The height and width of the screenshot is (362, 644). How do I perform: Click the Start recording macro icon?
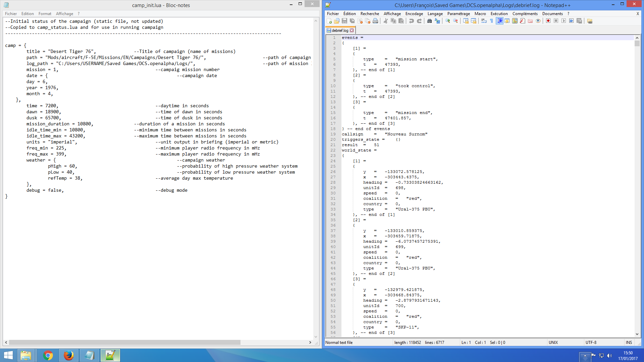(548, 21)
